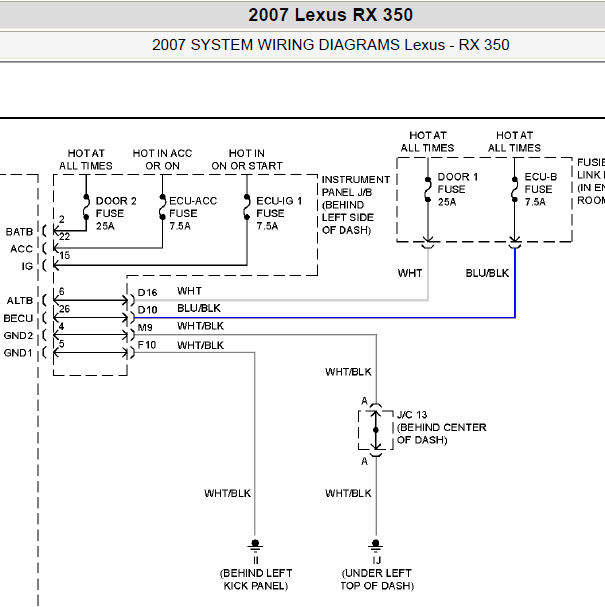The height and width of the screenshot is (607, 605).
Task: Click the "HOT IN ON OR START" label
Action: point(247,159)
